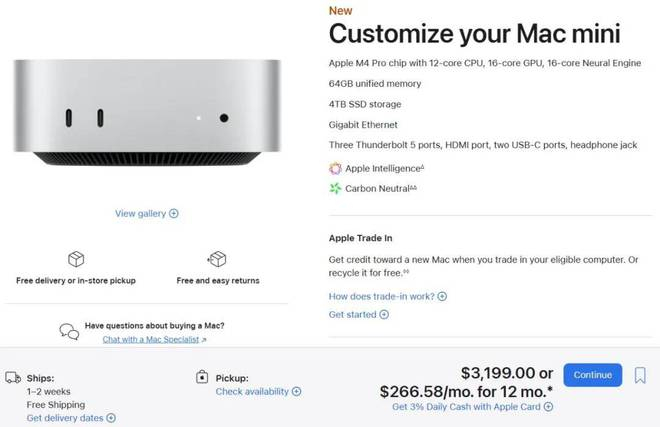Click the Apple Intelligence icon
Screen dimensions: 660x427
click(x=335, y=168)
